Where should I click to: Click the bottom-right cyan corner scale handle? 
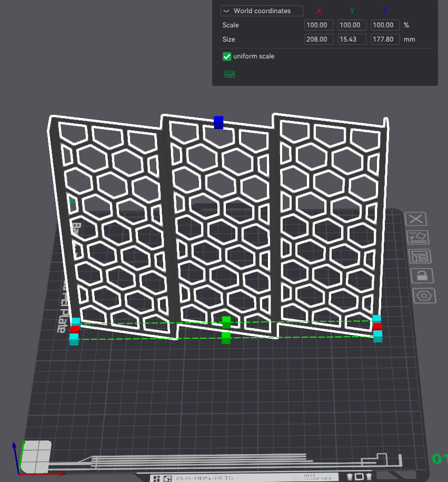(377, 336)
